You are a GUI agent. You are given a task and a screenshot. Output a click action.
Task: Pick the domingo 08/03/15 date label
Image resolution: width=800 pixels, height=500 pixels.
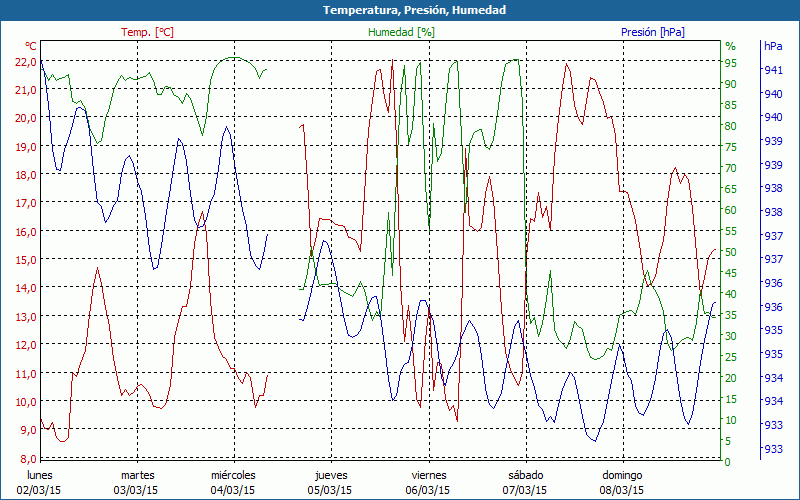(622, 482)
